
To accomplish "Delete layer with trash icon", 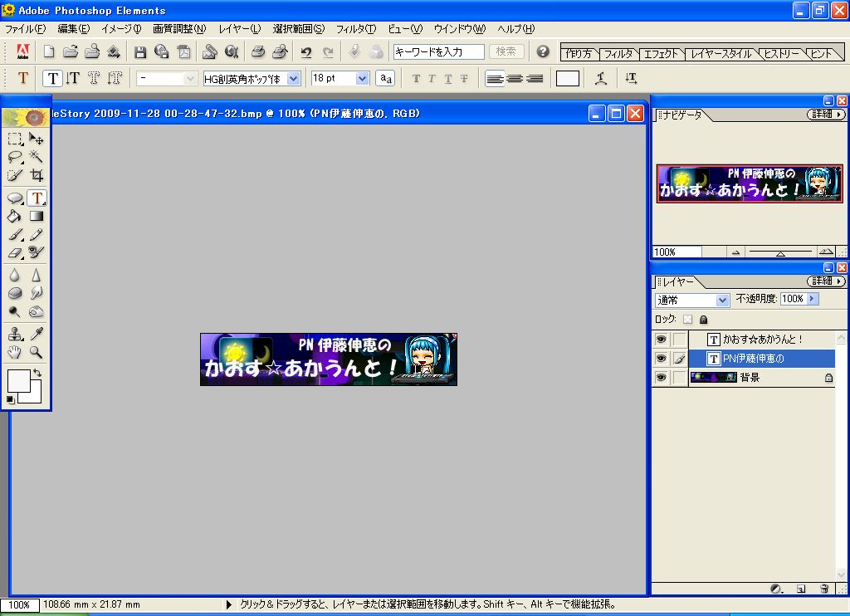I will [824, 589].
